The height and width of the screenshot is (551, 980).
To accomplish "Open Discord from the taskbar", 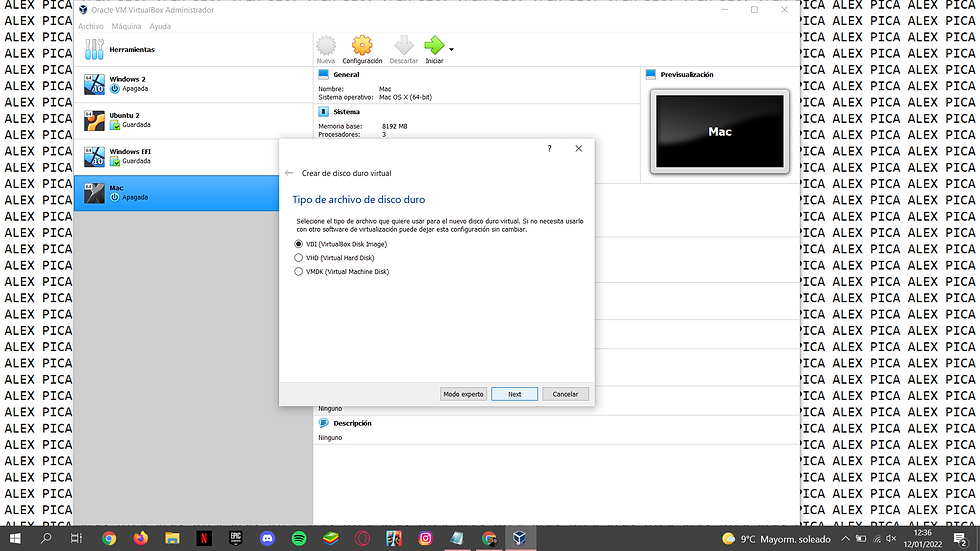I will (x=267, y=539).
